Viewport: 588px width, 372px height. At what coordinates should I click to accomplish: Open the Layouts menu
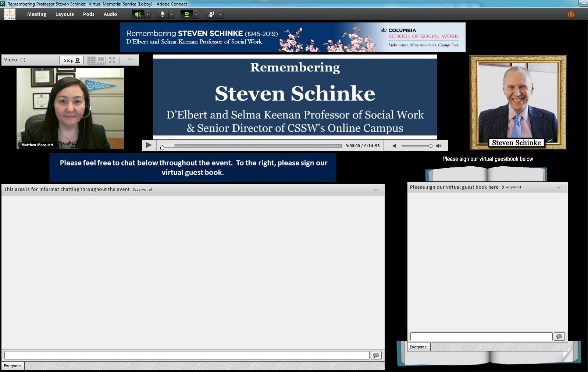pos(64,14)
